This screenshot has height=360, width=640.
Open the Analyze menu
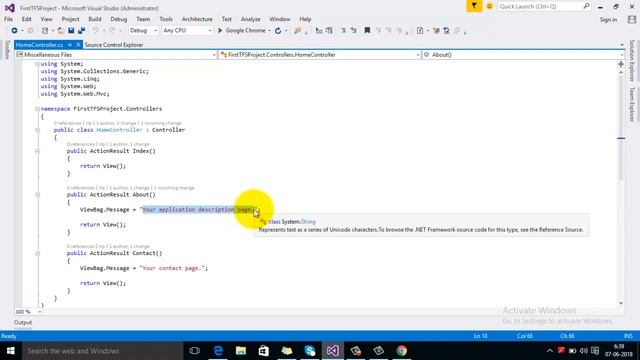pyautogui.click(x=250, y=19)
